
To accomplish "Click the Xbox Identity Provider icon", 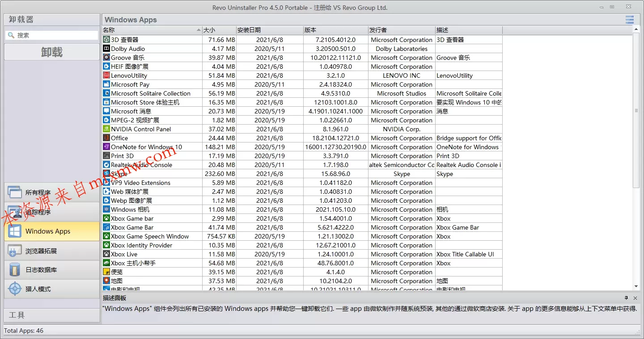I will pyautogui.click(x=106, y=245).
